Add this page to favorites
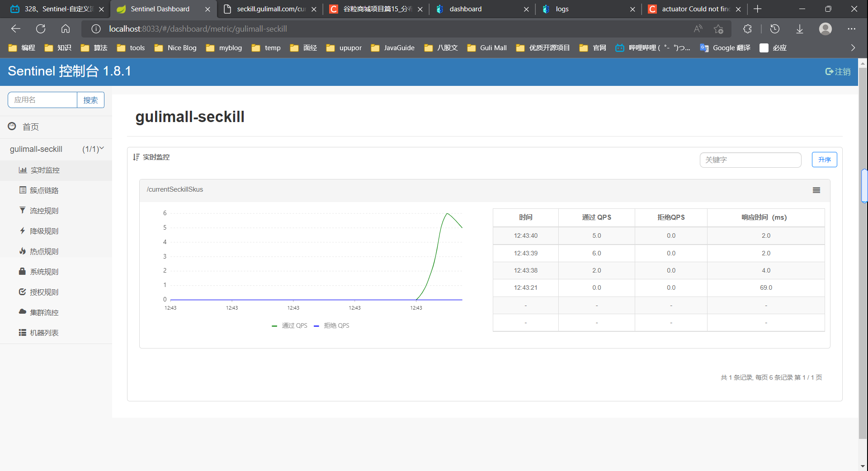 718,29
